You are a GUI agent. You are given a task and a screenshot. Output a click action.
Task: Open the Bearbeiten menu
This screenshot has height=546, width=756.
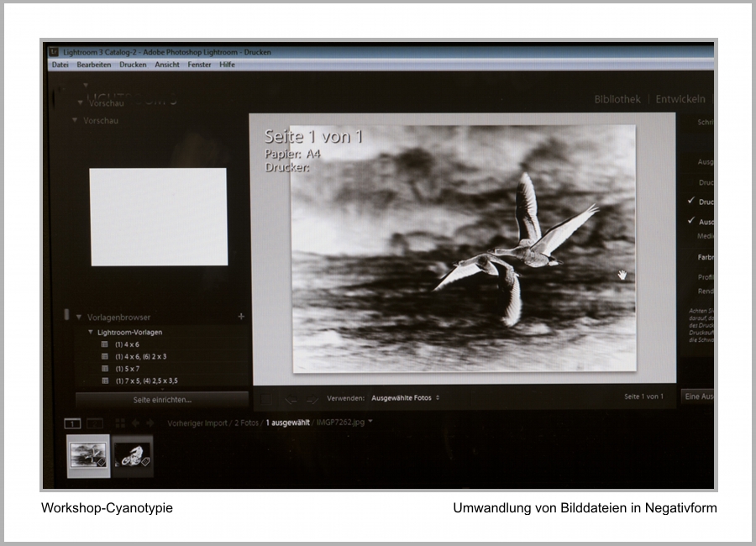[x=93, y=65]
